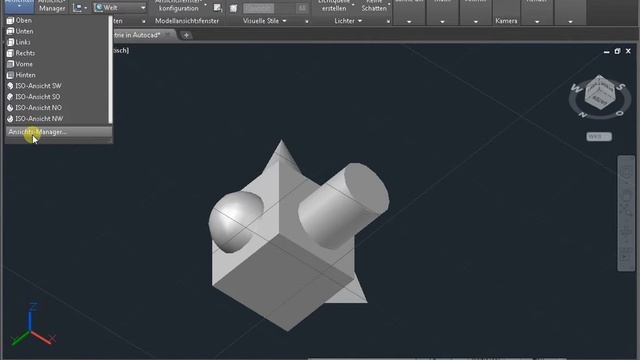
Task: Open the Welt coordinate system dropdown
Action: pyautogui.click(x=120, y=7)
